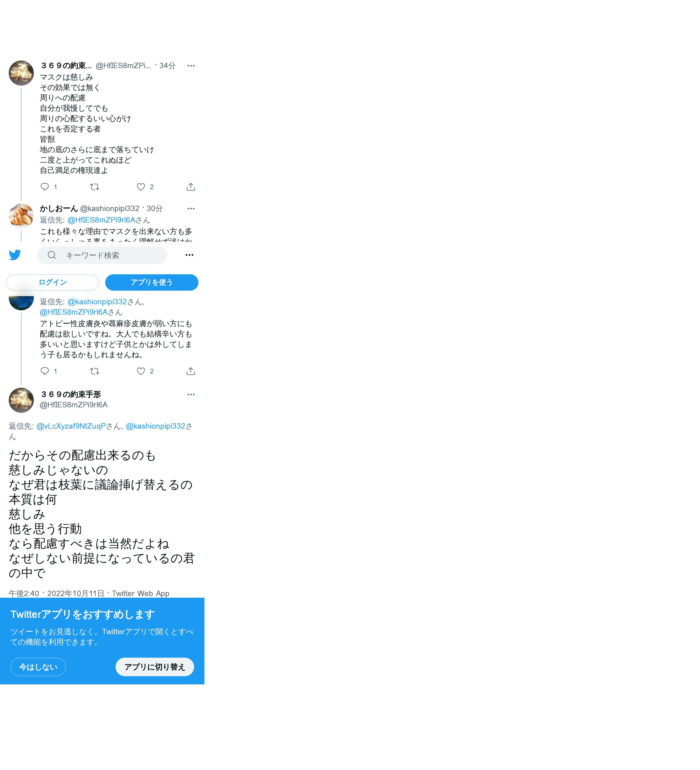The width and height of the screenshot is (700, 770).
Task: Click アプリに切り替え button
Action: click(x=155, y=667)
